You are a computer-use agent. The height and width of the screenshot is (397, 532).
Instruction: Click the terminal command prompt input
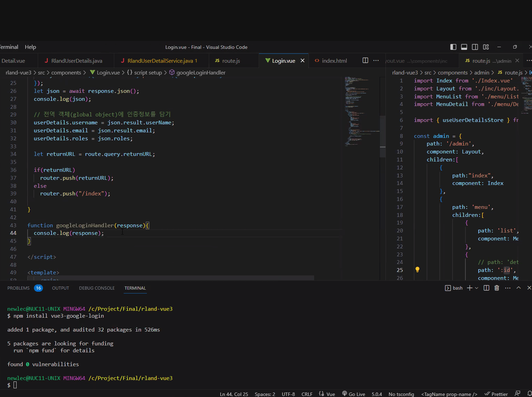tap(15, 385)
